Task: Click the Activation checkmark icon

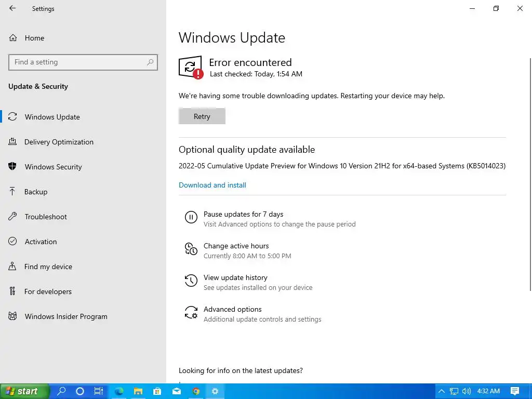Action: pos(12,241)
